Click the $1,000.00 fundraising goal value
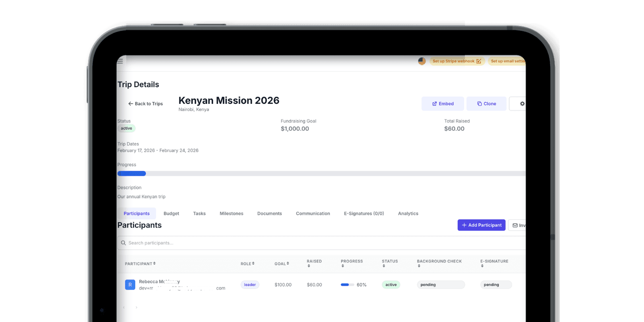The image size is (644, 322). pyautogui.click(x=295, y=129)
